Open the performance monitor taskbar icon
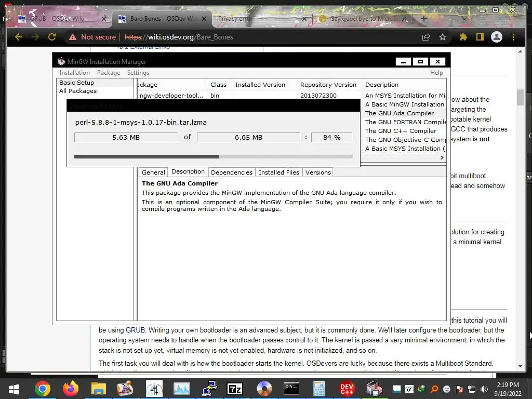Screen dimensions: 532x399 pos(181,389)
